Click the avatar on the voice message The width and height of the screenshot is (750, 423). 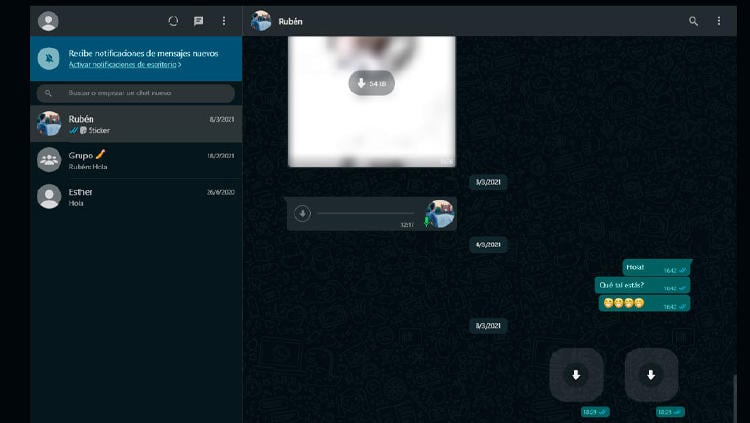(x=440, y=214)
